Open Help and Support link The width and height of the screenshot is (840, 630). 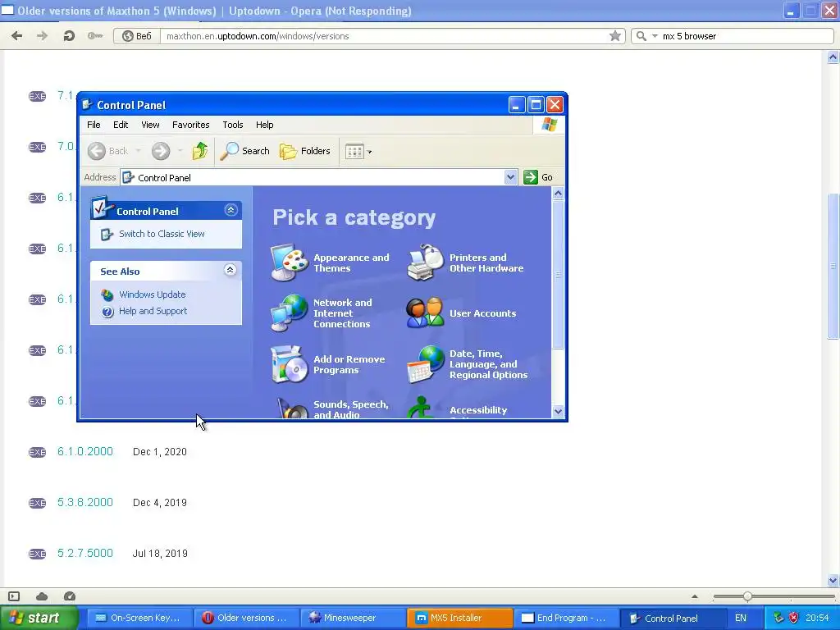pyautogui.click(x=153, y=311)
